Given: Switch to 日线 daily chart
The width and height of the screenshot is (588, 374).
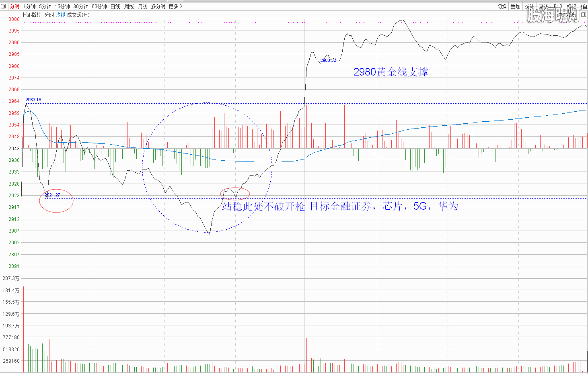Looking at the screenshot, I should 115,6.
